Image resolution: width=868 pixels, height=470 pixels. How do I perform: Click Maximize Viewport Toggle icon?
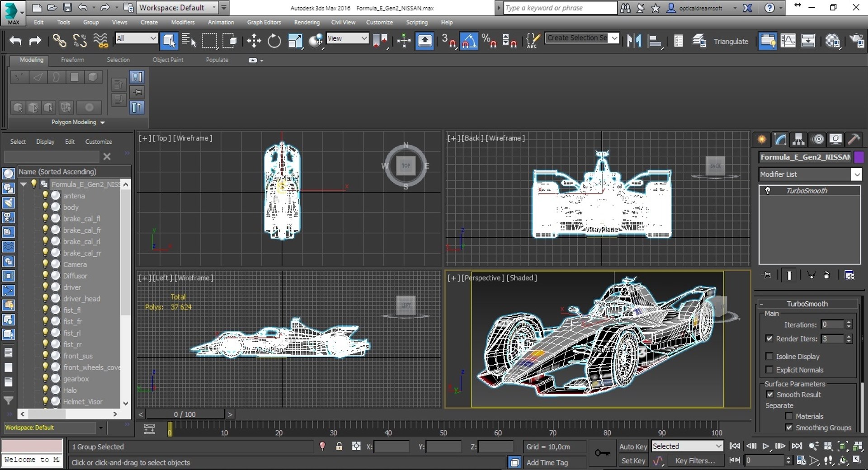pyautogui.click(x=857, y=460)
